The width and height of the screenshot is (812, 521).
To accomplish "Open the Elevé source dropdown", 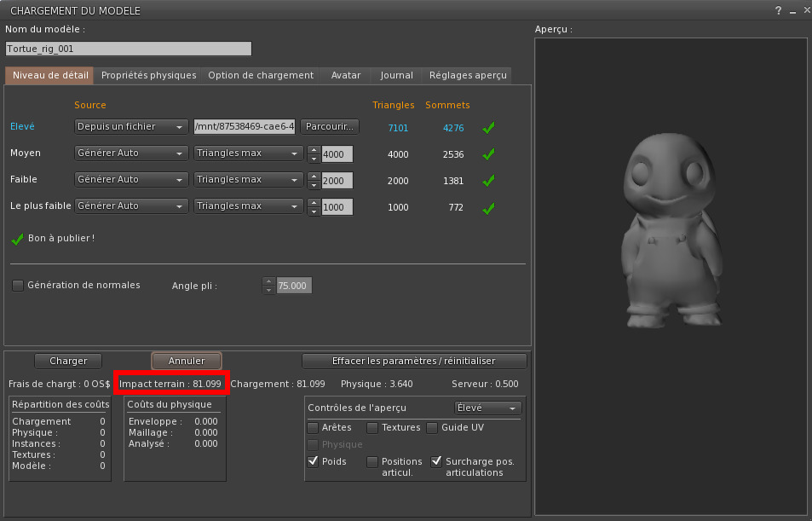I will pyautogui.click(x=131, y=127).
